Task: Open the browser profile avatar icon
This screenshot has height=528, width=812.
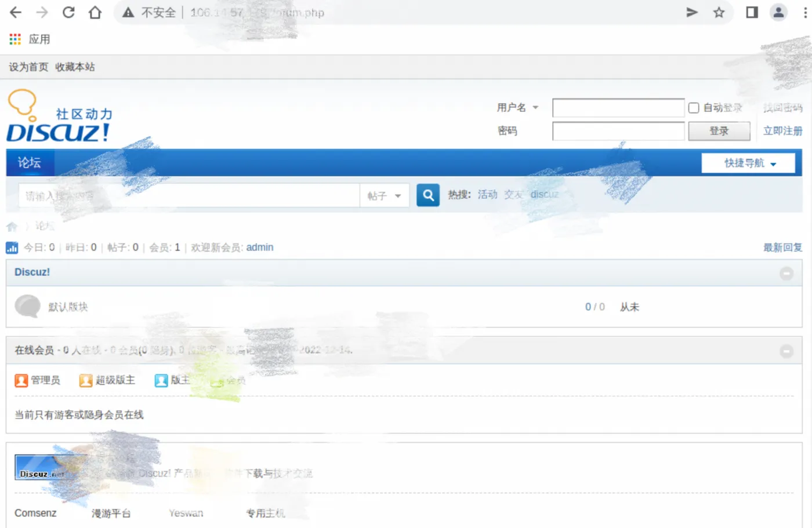Action: coord(778,12)
